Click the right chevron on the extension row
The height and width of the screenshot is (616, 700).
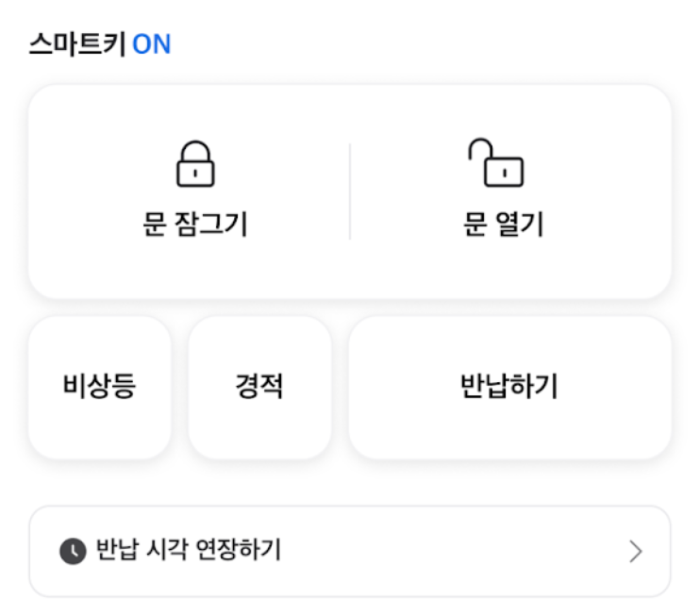coord(636,552)
